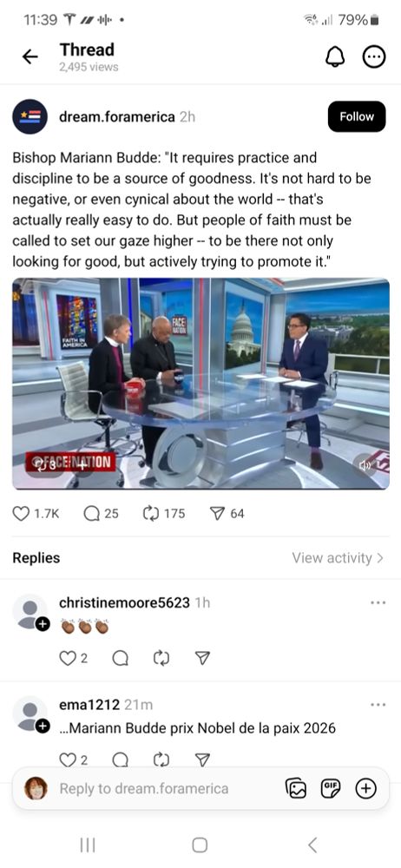Expand View activity
The image size is (401, 868).
(338, 558)
